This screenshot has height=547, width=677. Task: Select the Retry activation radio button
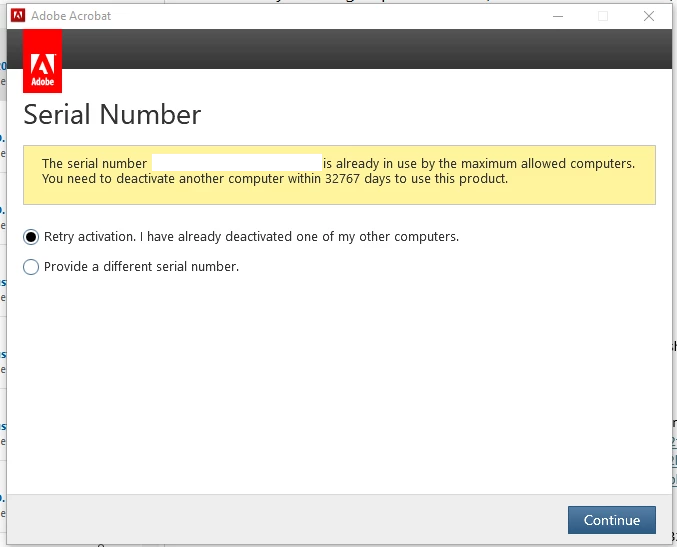click(31, 237)
